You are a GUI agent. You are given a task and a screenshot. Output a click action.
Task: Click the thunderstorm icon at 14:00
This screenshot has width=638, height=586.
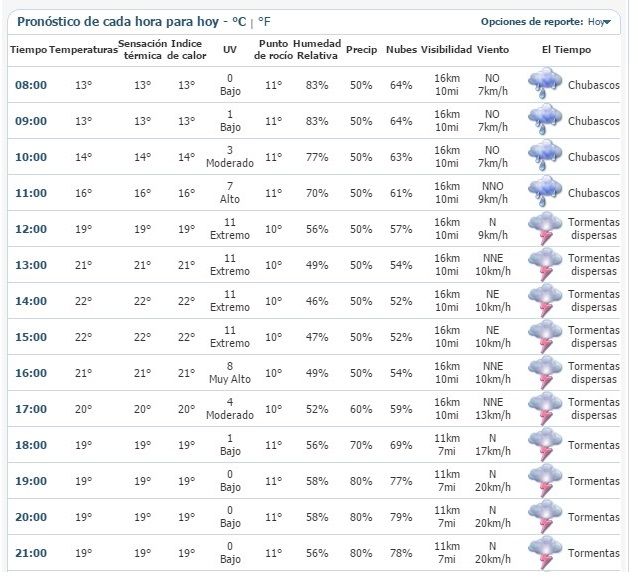coord(545,300)
